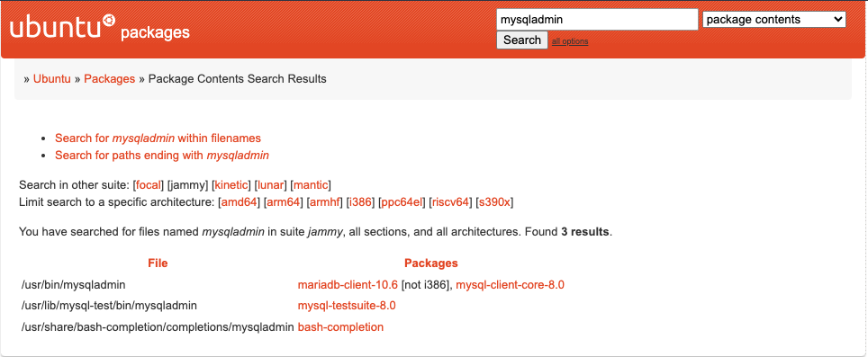Image resolution: width=868 pixels, height=357 pixels.
Task: Open the mysql-client-core-8.0 package
Action: [x=510, y=285]
